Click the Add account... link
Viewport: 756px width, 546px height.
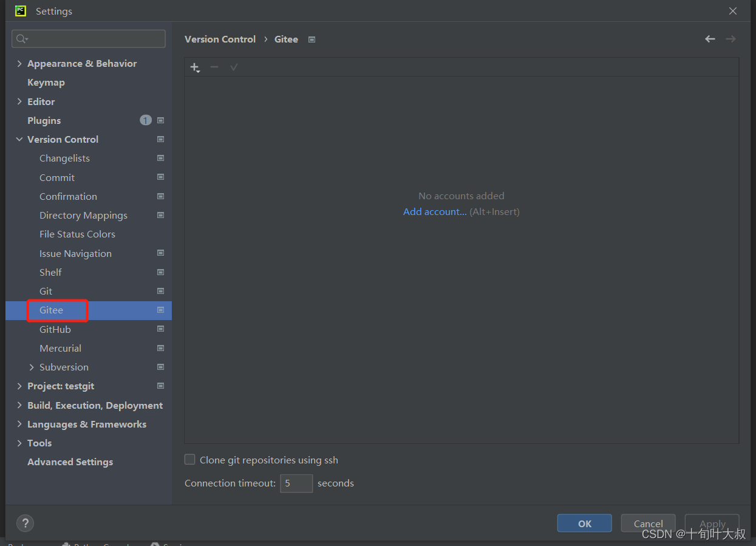435,211
